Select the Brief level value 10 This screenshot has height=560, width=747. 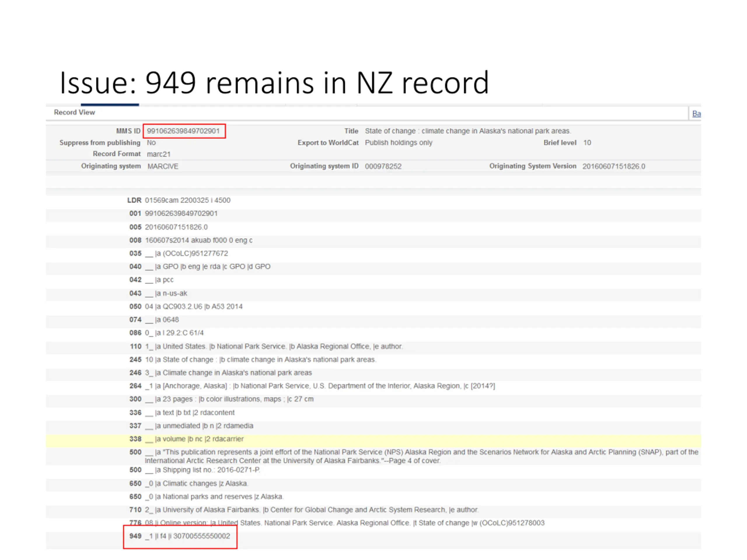pos(587,143)
